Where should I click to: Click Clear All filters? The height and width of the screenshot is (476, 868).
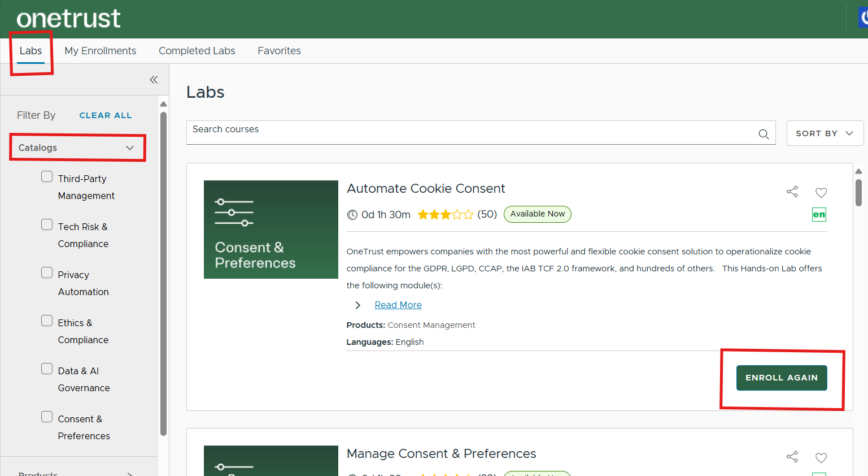pos(106,115)
